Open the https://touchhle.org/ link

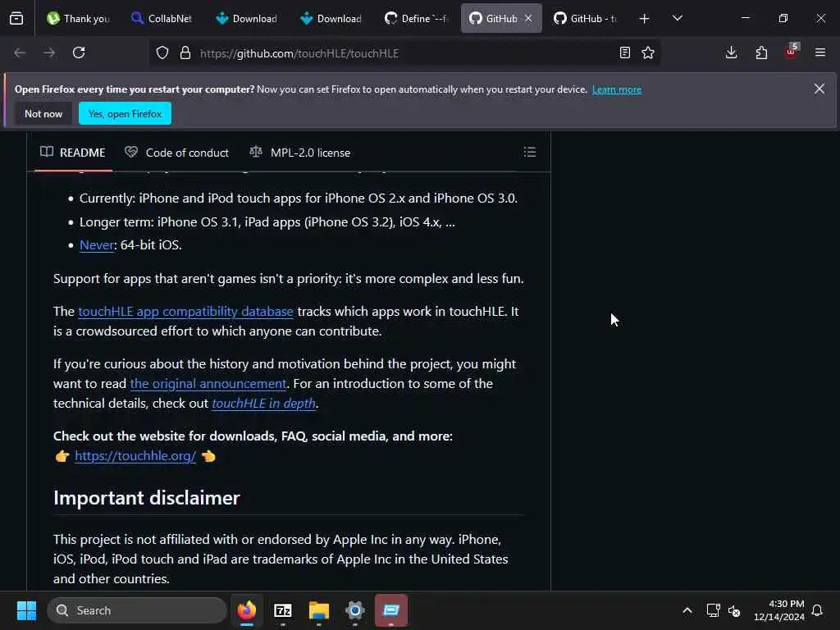tap(135, 456)
